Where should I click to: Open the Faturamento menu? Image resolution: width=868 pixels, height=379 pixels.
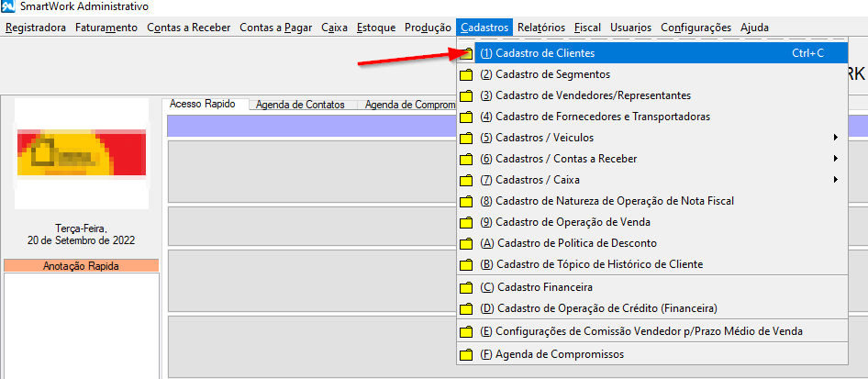106,28
